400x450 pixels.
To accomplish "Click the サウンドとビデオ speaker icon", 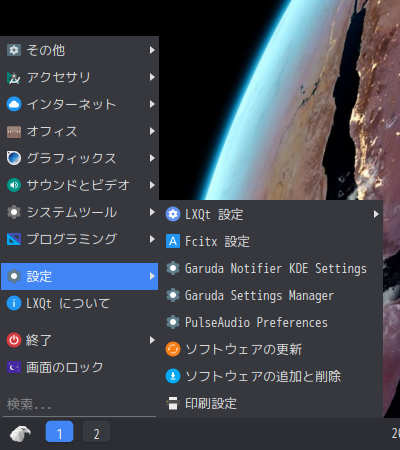I will tap(14, 185).
